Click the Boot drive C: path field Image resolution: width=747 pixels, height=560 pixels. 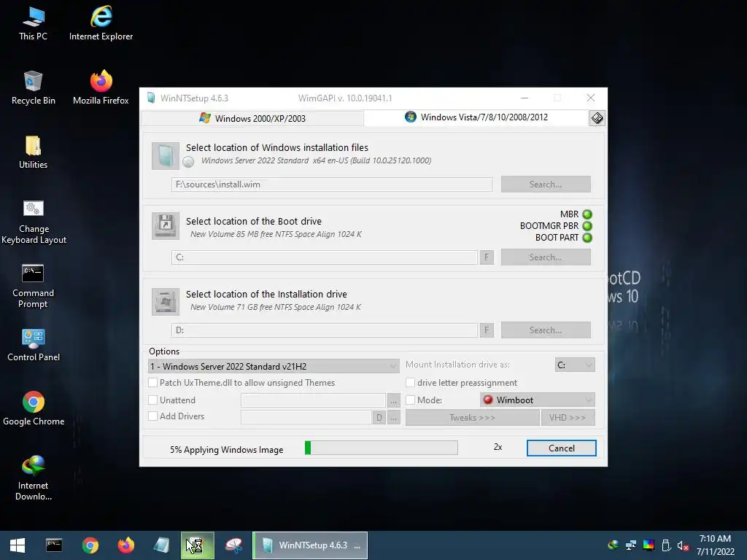[325, 257]
